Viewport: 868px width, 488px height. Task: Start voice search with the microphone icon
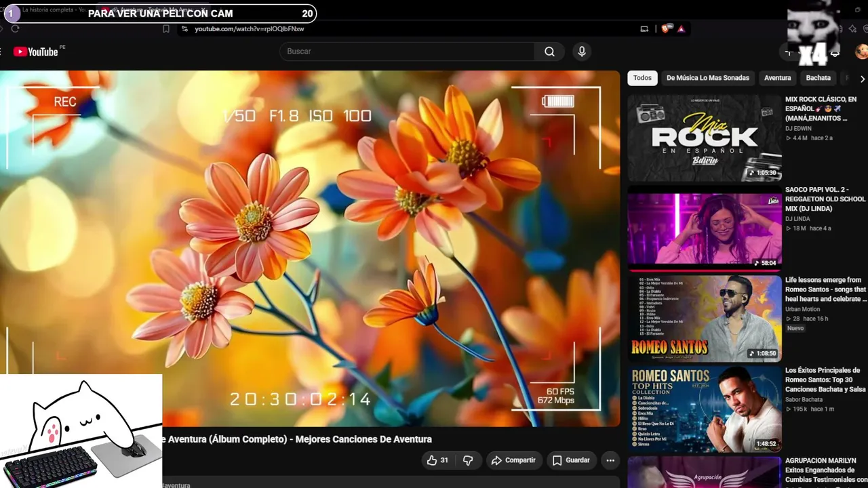point(581,52)
